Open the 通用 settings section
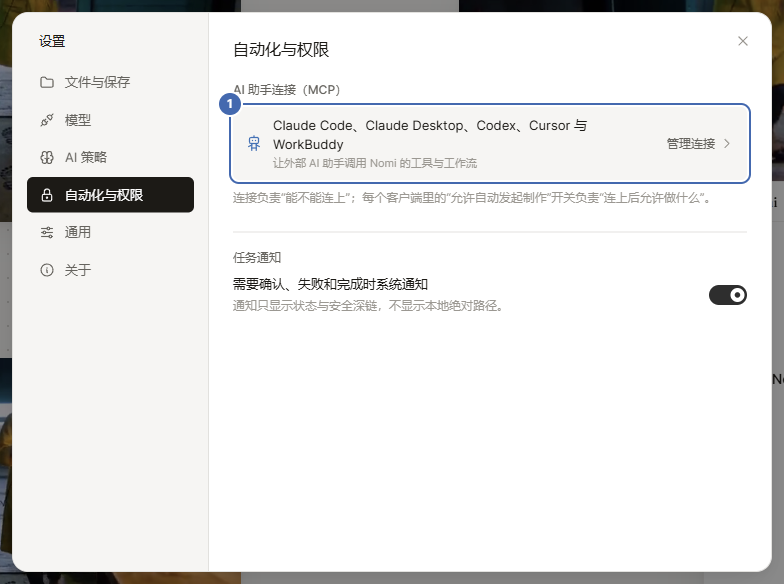This screenshot has width=784, height=584. (x=110, y=232)
